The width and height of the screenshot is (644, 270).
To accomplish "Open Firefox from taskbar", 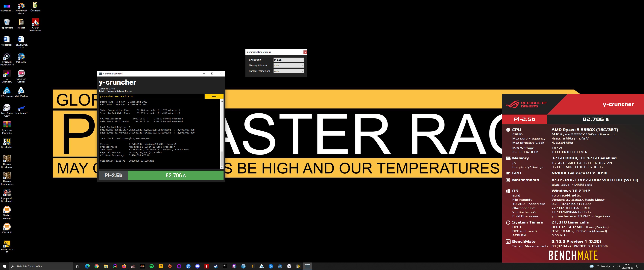I will point(124,266).
